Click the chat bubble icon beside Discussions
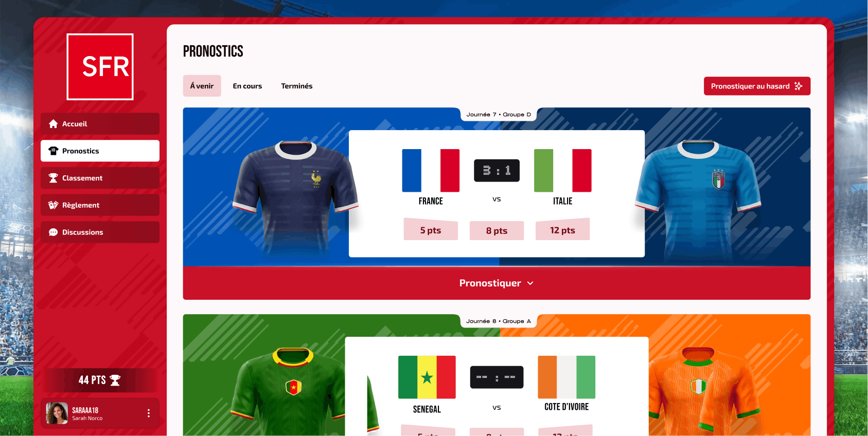 [53, 232]
